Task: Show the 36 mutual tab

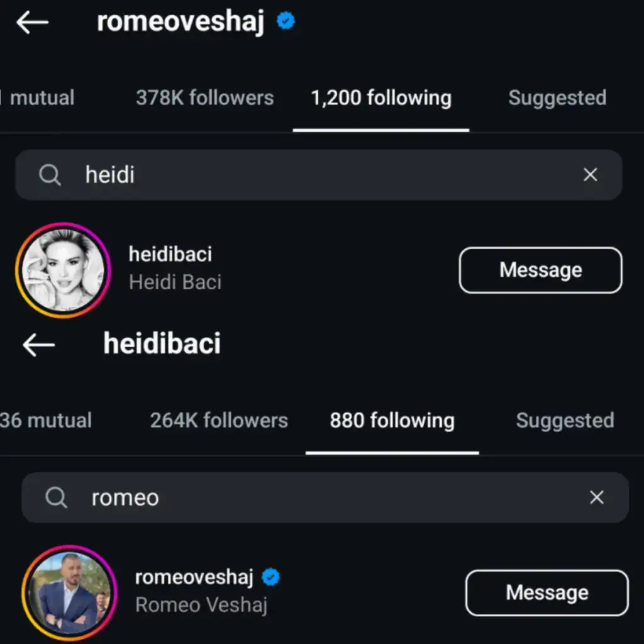Action: 46,421
